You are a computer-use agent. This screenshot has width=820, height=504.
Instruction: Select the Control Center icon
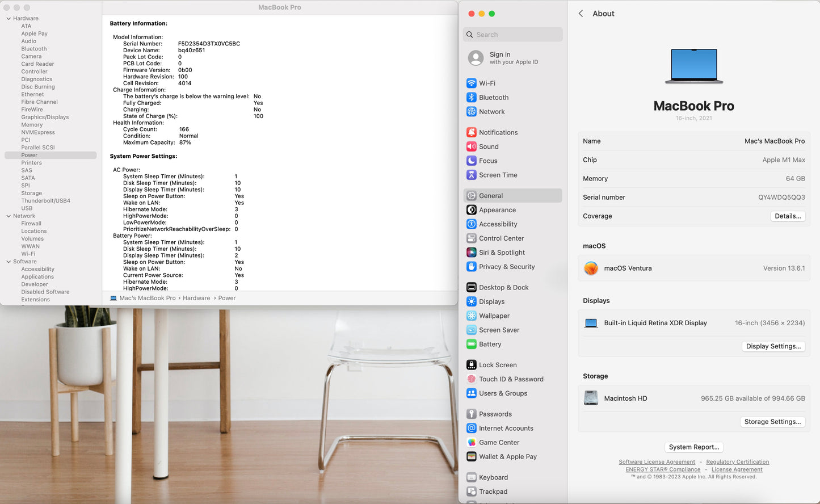tap(472, 238)
